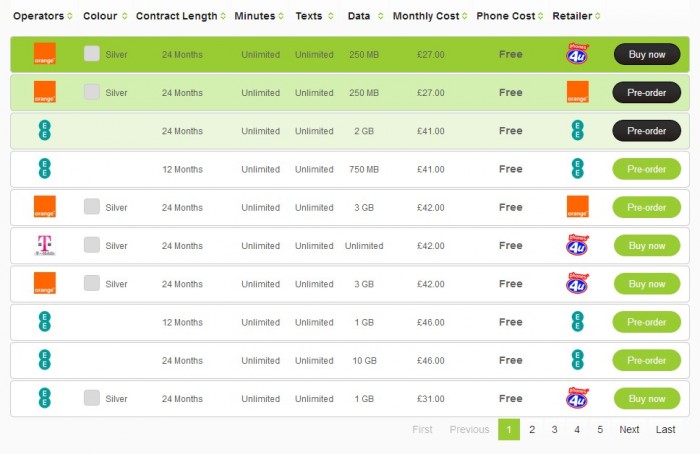Screen dimensions: 700x454
Task: Click the Silver colour swatch on the £31.00 row
Action: (92, 398)
